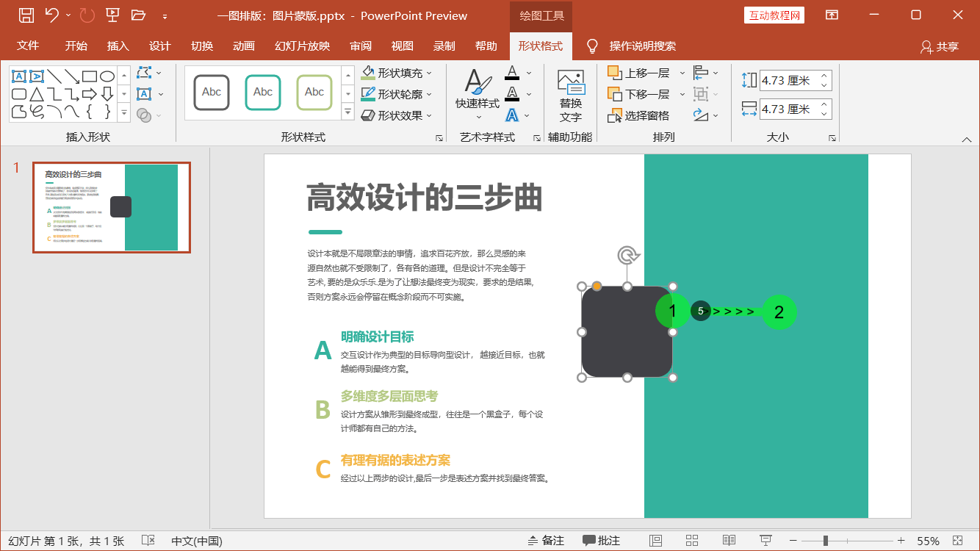Select the triangle shape
This screenshot has width=980, height=551.
coord(37,94)
